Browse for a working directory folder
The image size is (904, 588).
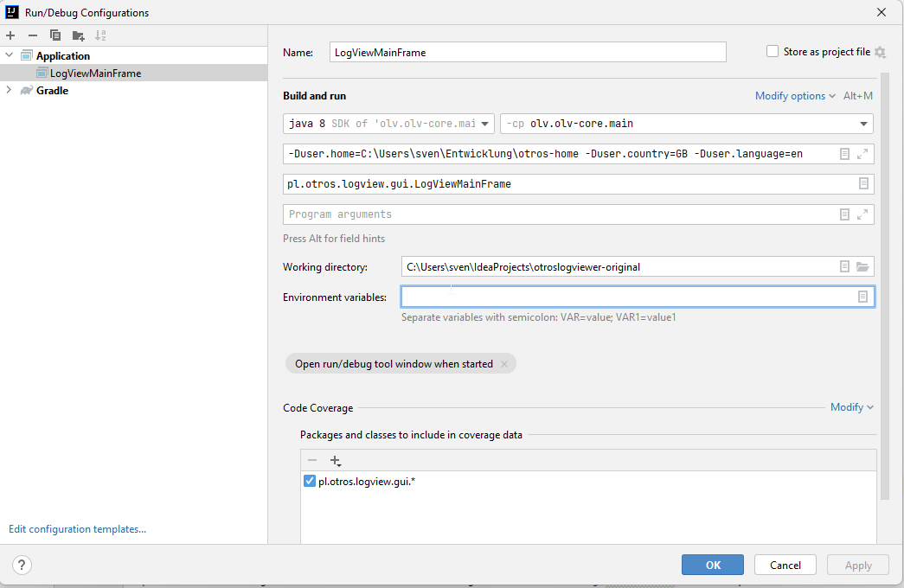pyautogui.click(x=862, y=266)
